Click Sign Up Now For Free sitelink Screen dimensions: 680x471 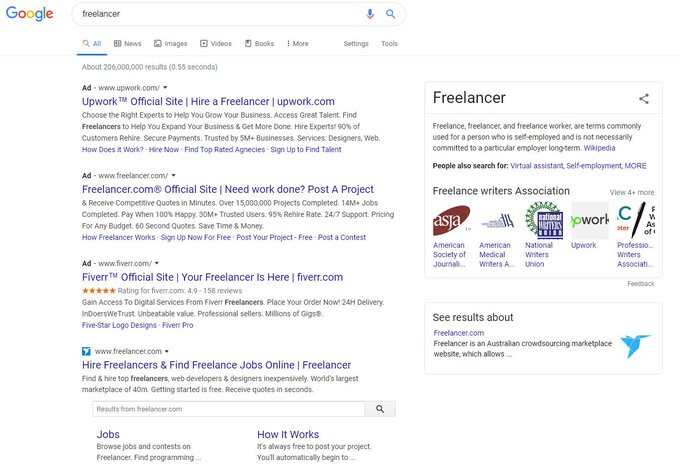pyautogui.click(x=196, y=237)
